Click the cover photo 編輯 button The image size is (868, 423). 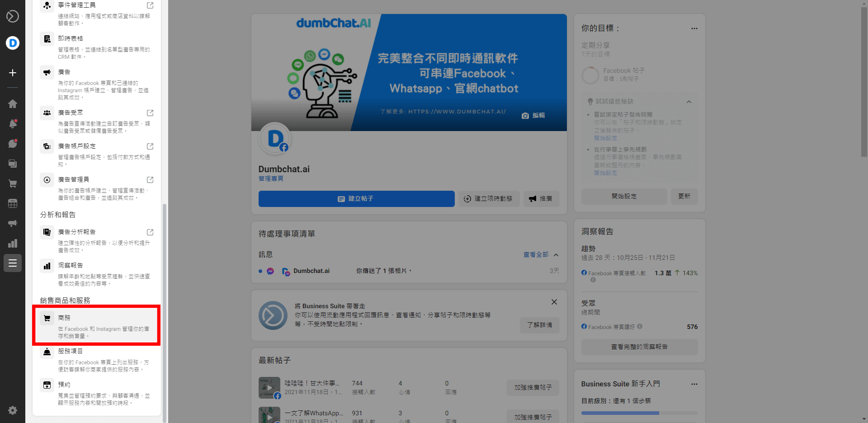click(533, 116)
